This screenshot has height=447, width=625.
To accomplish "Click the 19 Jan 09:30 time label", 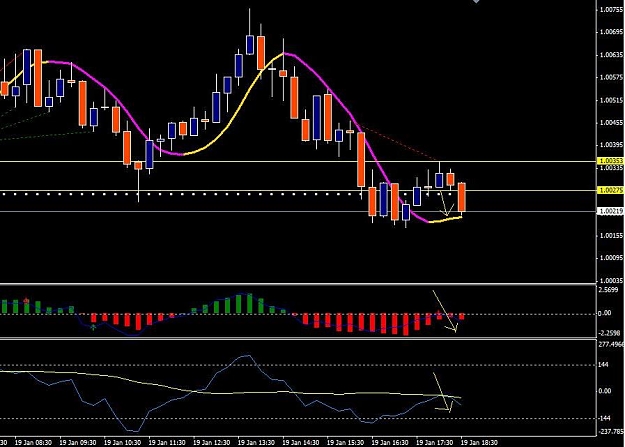I will [x=78, y=443].
